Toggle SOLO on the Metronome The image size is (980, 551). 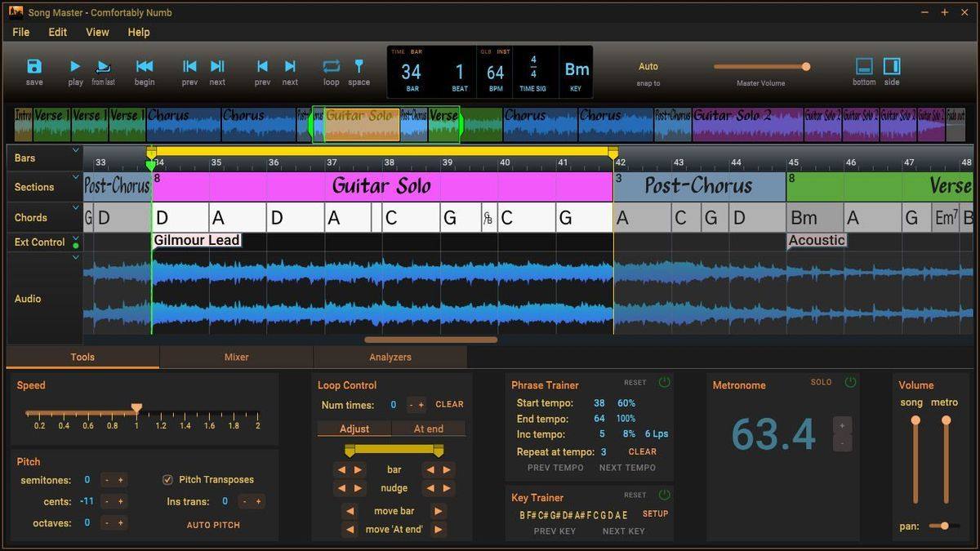tap(821, 380)
